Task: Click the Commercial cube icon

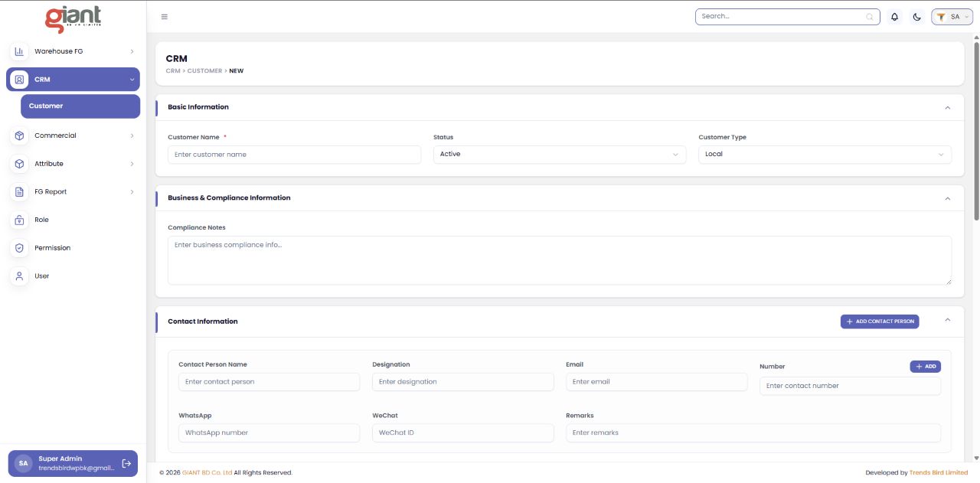Action: point(19,135)
